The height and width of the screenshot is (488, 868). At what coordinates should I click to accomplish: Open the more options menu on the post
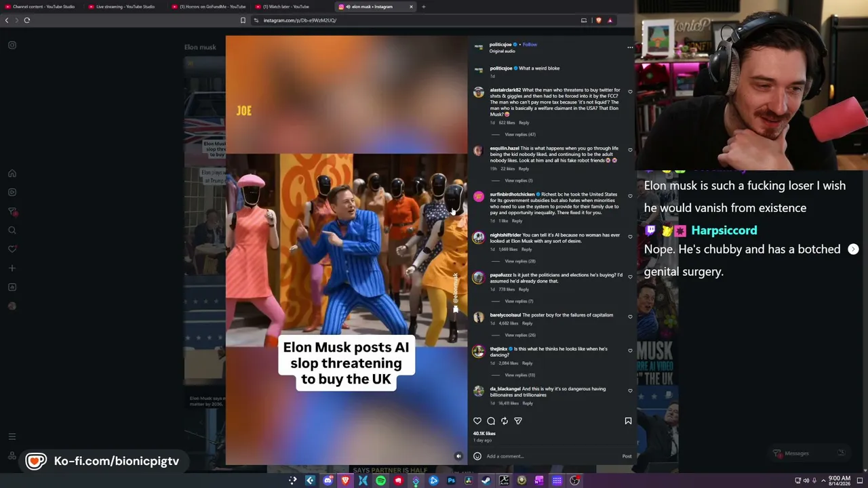click(630, 47)
